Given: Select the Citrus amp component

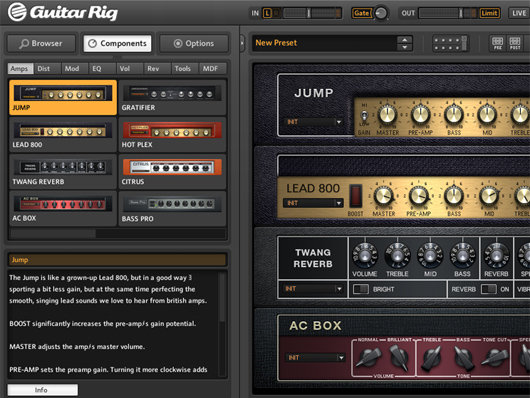Looking at the screenshot, I should click(172, 172).
